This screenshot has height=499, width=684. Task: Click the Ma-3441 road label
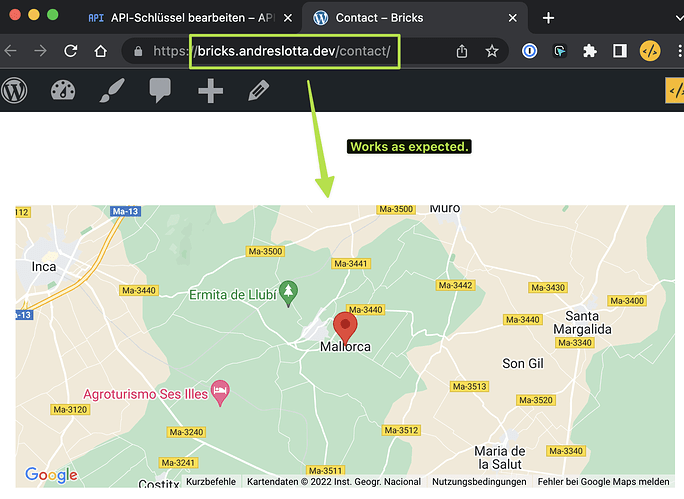pyautogui.click(x=351, y=263)
